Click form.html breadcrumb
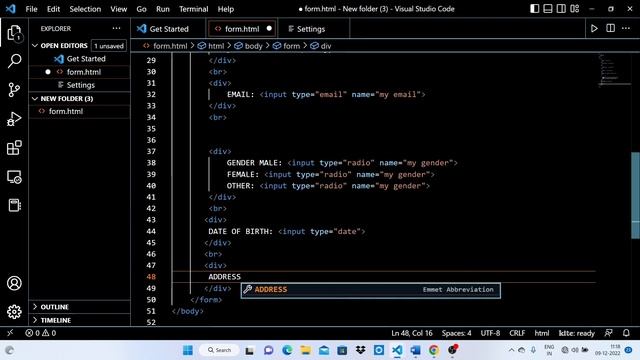640x360 pixels. [x=165, y=46]
